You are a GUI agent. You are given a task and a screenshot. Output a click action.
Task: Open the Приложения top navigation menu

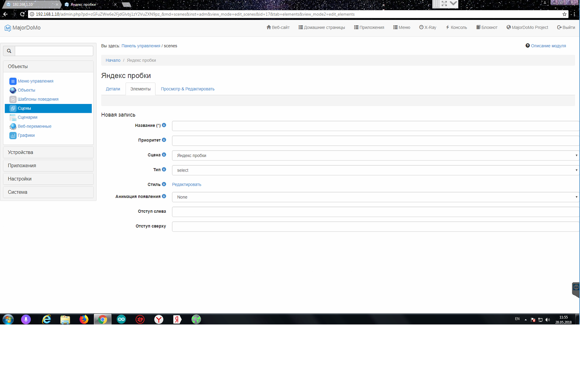[369, 28]
